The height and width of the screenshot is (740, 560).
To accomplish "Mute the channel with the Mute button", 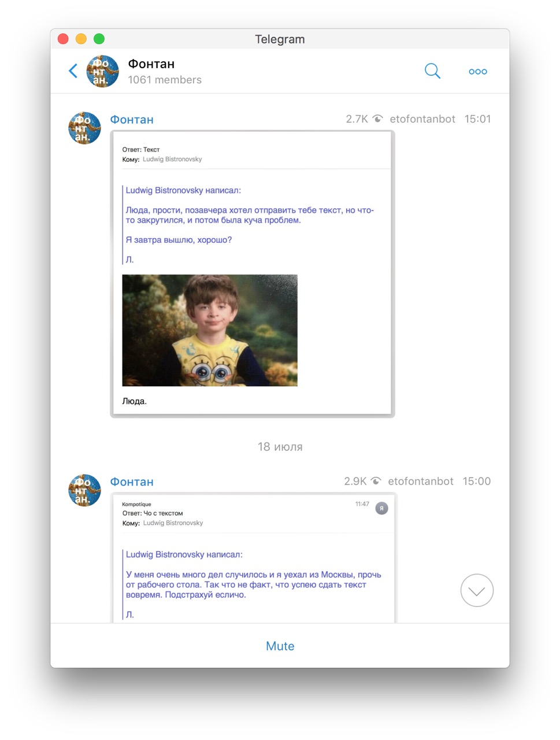I will click(280, 646).
